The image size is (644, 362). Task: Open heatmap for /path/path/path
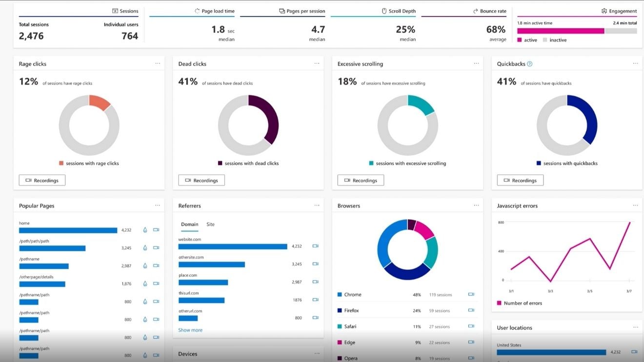145,248
